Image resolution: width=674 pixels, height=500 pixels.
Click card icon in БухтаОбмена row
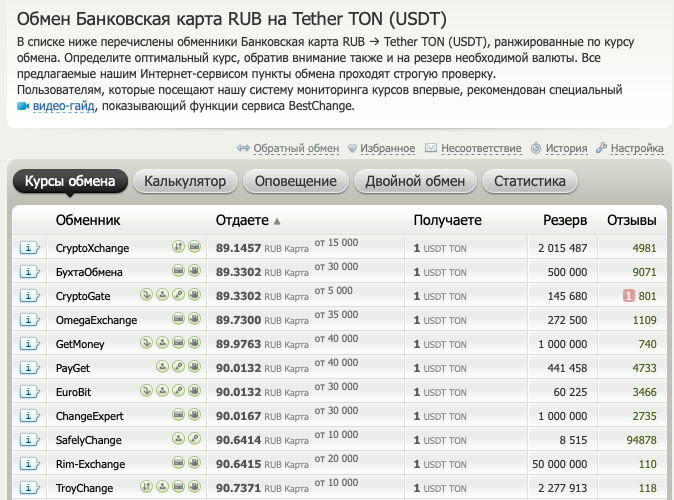pyautogui.click(x=178, y=270)
